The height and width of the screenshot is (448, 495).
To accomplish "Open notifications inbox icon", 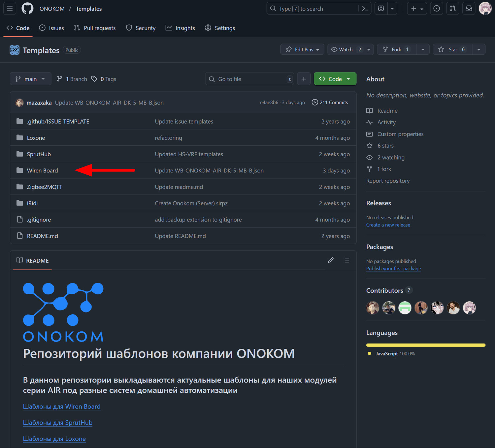I will pyautogui.click(x=469, y=9).
